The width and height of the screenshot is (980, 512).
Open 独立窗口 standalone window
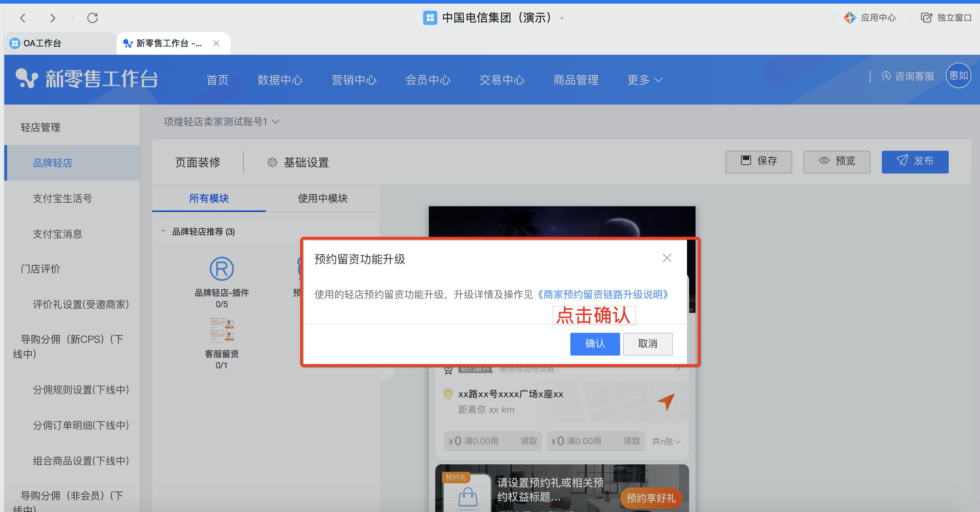tap(946, 17)
